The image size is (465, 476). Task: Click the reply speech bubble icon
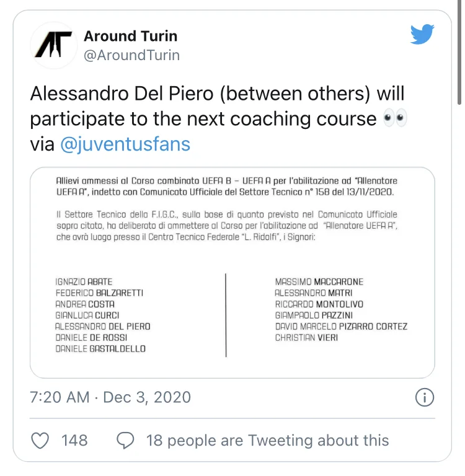(x=126, y=441)
